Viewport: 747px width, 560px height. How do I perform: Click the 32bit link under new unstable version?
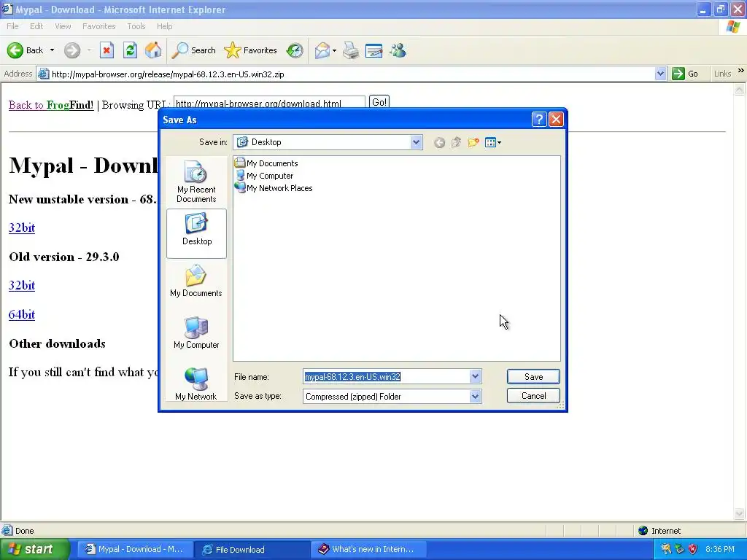(22, 227)
